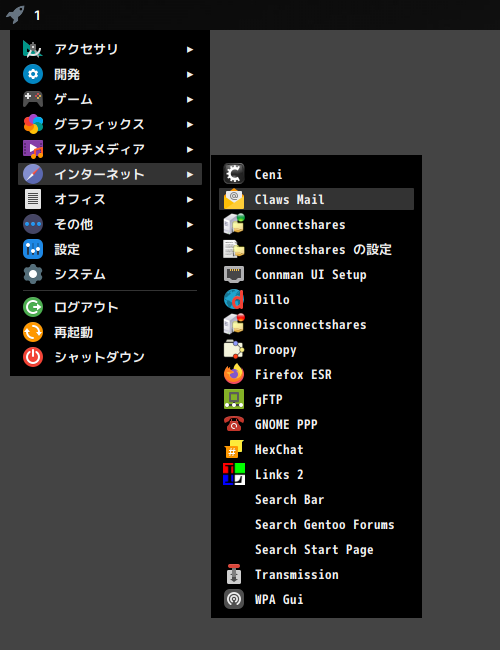Screen dimensions: 500x650
Task: Select Search Gentoo Forums entry
Action: [316, 524]
